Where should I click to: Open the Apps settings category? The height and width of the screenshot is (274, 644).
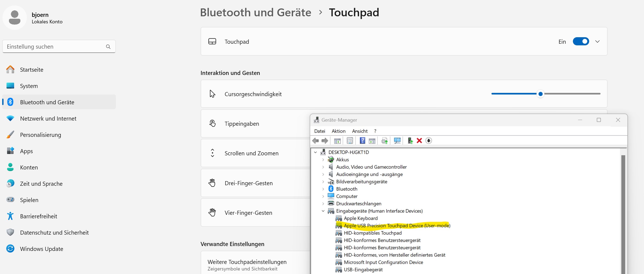[59, 151]
